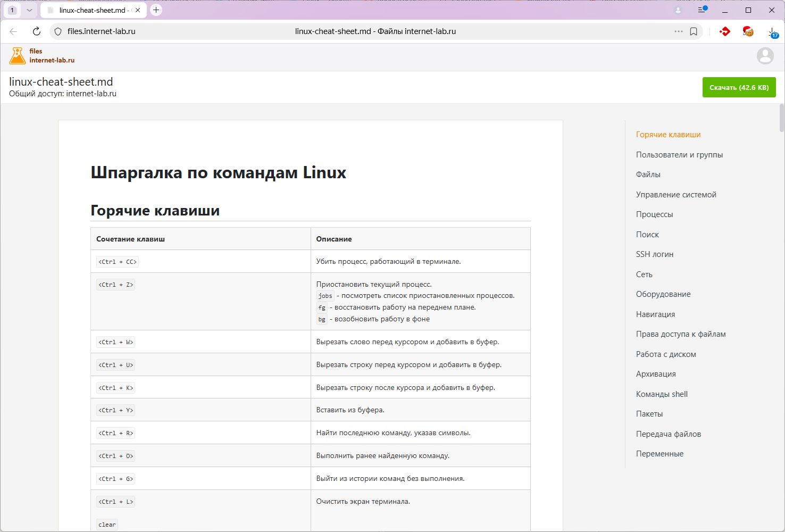Select the SSH логин contents item
The width and height of the screenshot is (785, 532).
(x=655, y=254)
